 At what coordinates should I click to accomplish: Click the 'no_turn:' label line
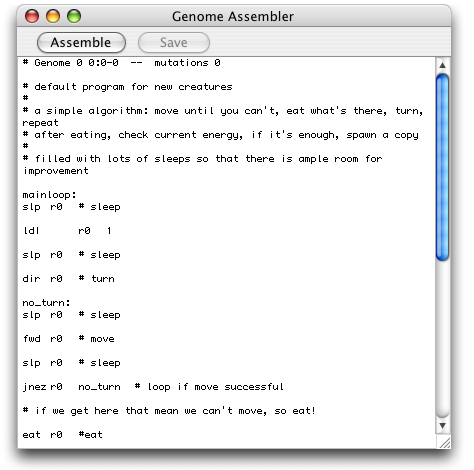[46, 303]
